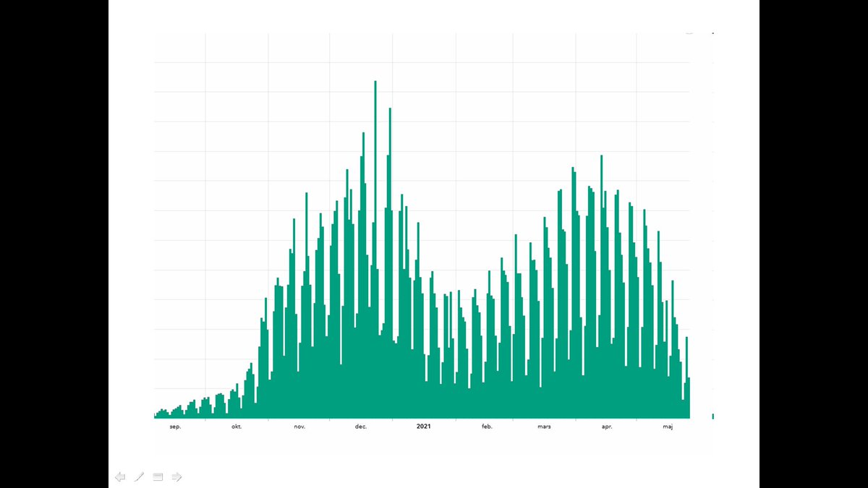Click the 'mars' axis label
868x488 pixels.
click(544, 427)
